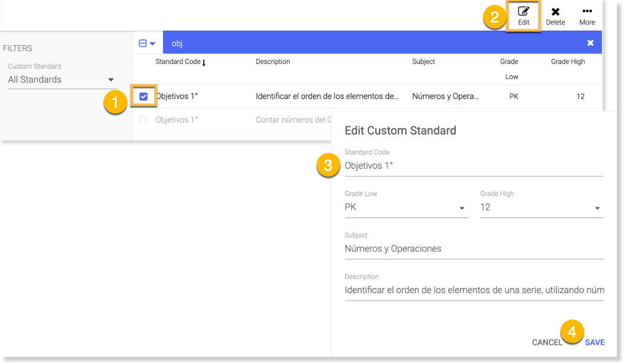The height and width of the screenshot is (364, 624).
Task: Click the Description column header
Action: pyautogui.click(x=272, y=62)
